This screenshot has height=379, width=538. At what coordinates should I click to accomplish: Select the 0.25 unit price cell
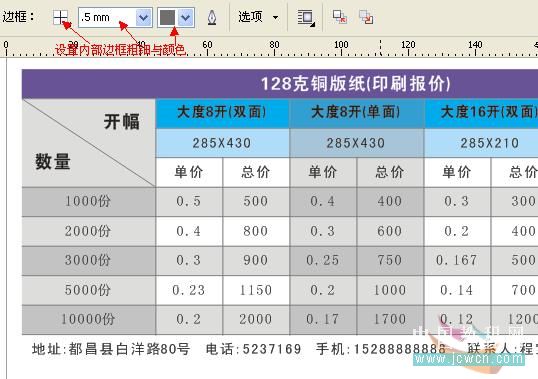(323, 260)
